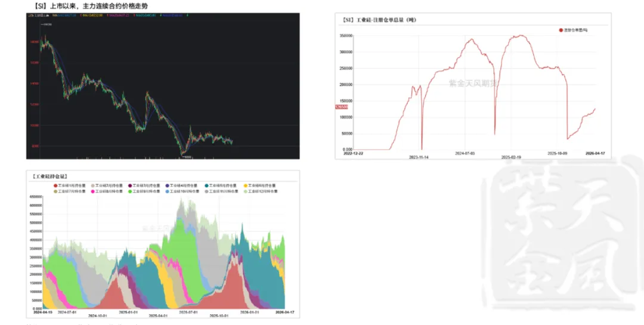Click the 2024-04-19 date on open interest axis
The height and width of the screenshot is (325, 644).
click(42, 312)
